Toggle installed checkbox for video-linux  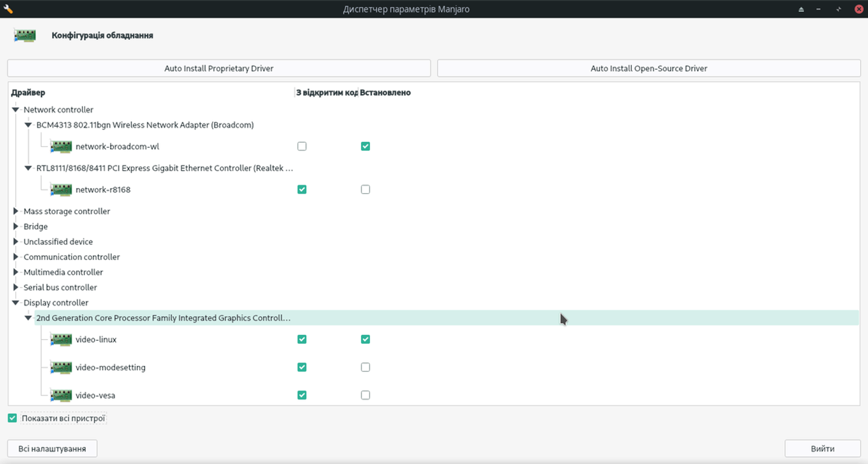(x=365, y=339)
